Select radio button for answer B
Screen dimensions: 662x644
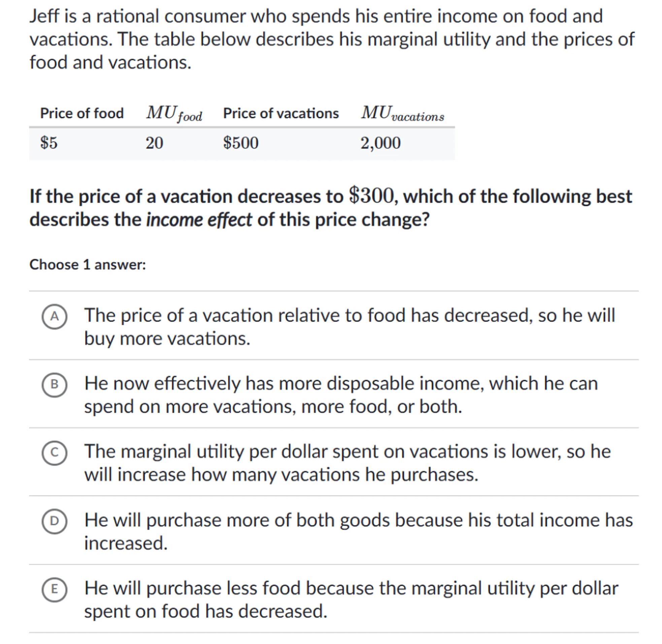pyautogui.click(x=54, y=385)
